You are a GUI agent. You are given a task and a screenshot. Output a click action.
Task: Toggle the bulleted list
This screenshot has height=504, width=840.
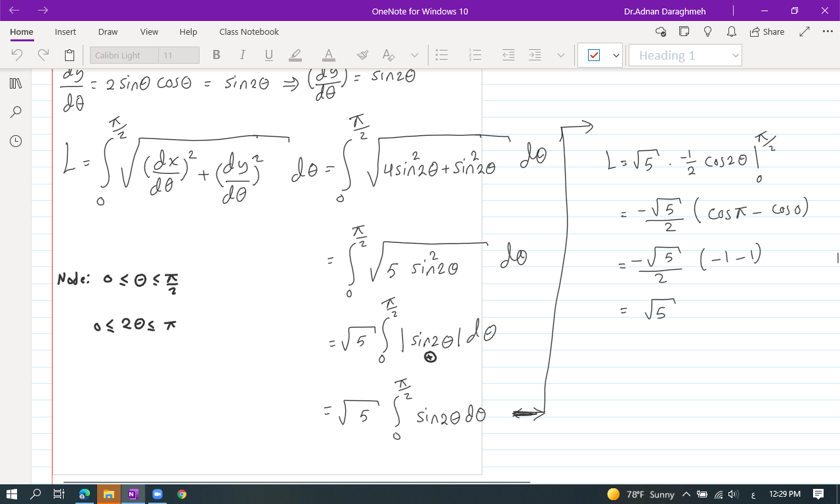coord(442,55)
